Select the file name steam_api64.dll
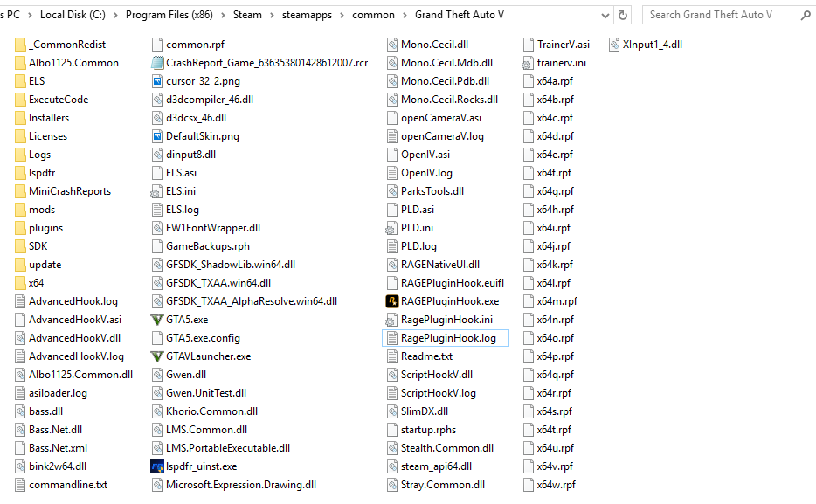 coord(436,466)
